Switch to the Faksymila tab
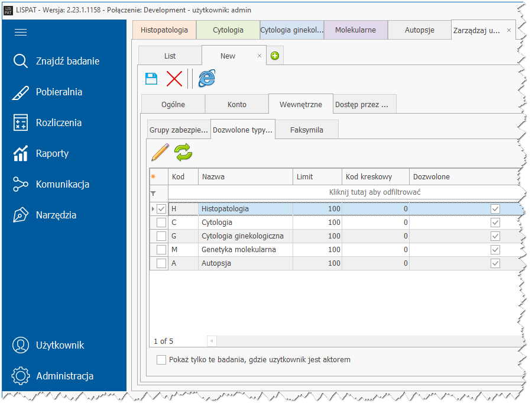The width and height of the screenshot is (532, 406). pos(306,130)
